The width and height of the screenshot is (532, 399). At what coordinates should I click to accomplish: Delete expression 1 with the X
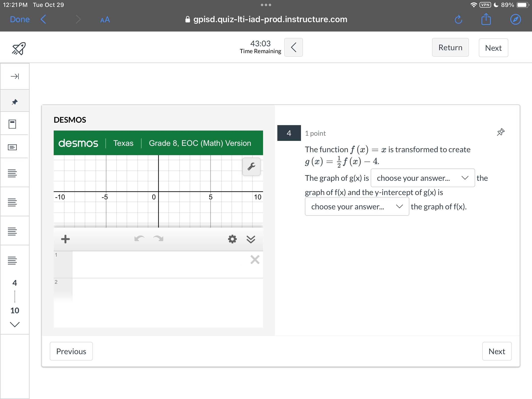[x=255, y=260]
